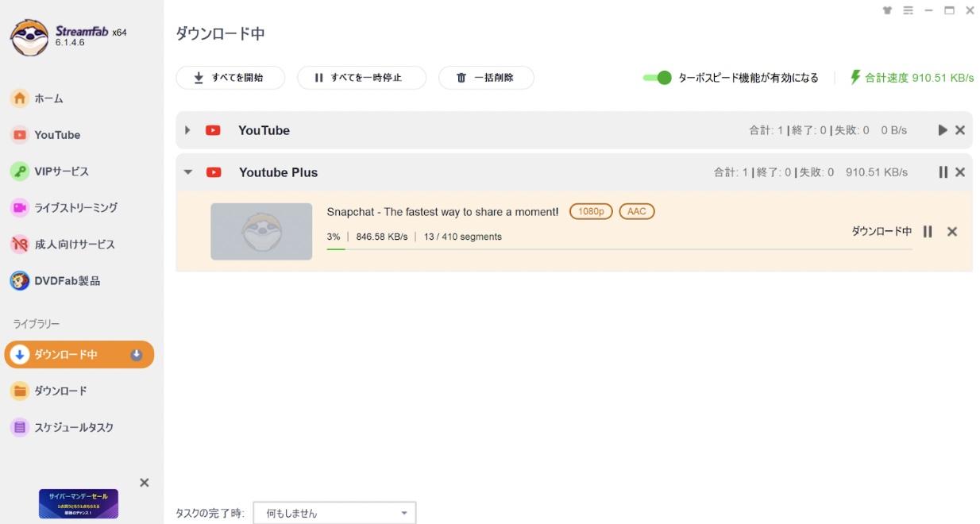This screenshot has height=524, width=980.
Task: Open VIPサービス in the sidebar
Action: pos(61,171)
